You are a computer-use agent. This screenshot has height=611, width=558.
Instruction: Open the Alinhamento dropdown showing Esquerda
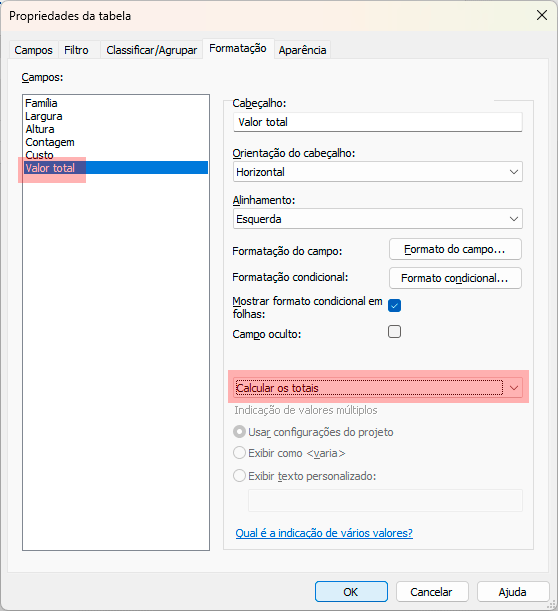pyautogui.click(x=378, y=219)
